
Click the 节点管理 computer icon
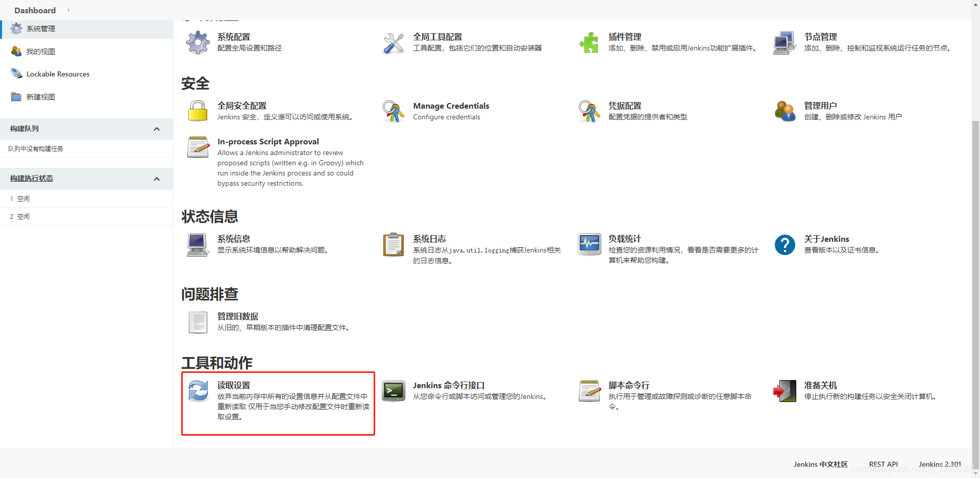pyautogui.click(x=784, y=43)
